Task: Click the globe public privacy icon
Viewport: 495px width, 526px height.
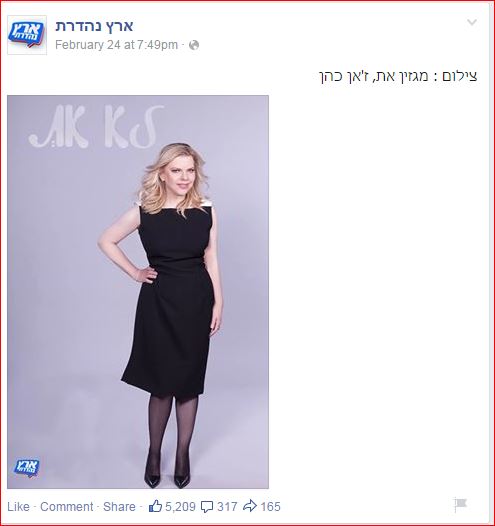Action: coord(194,45)
